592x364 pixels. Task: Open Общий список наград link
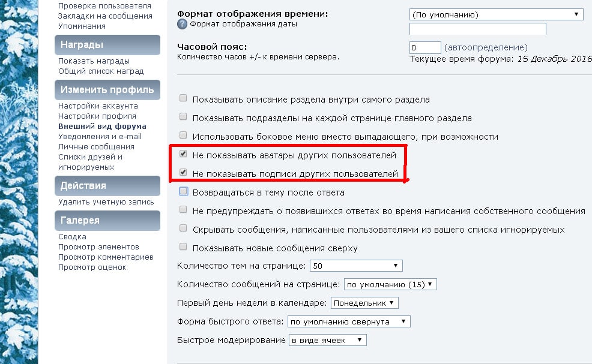pyautogui.click(x=101, y=71)
